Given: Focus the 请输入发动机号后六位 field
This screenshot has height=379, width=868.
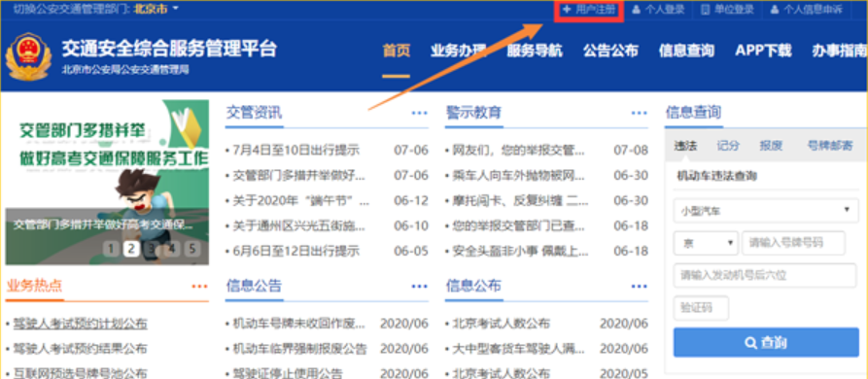Looking at the screenshot, I should pos(765,276).
